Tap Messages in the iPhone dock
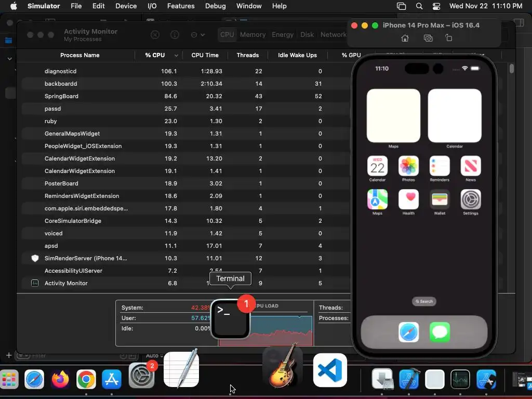The width and height of the screenshot is (532, 399). pos(440,332)
